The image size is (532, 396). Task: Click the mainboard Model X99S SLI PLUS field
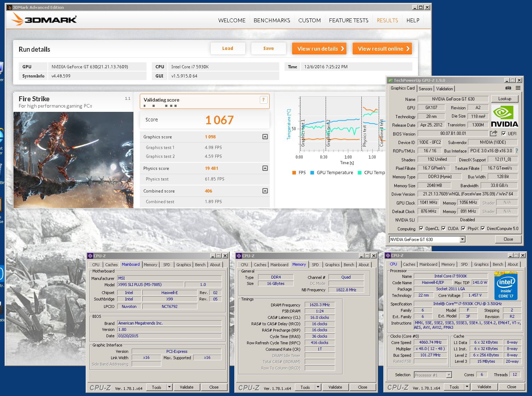[x=150, y=285]
